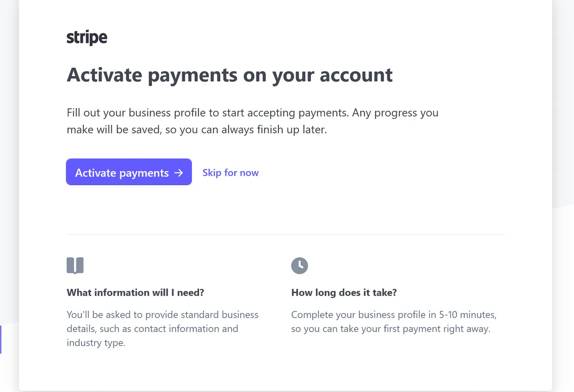
Task: Click the book icon above information question
Action: (75, 265)
